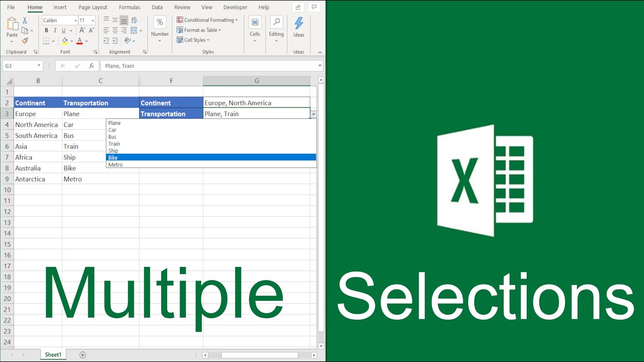Pick the yellow Fill Color button
The height and width of the screenshot is (362, 644).
[64, 41]
